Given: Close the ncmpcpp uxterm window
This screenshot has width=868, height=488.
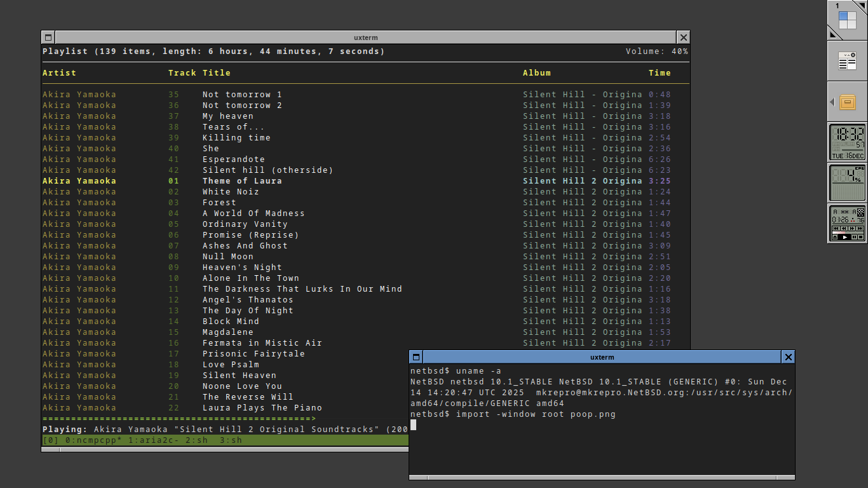Looking at the screenshot, I should [x=683, y=37].
